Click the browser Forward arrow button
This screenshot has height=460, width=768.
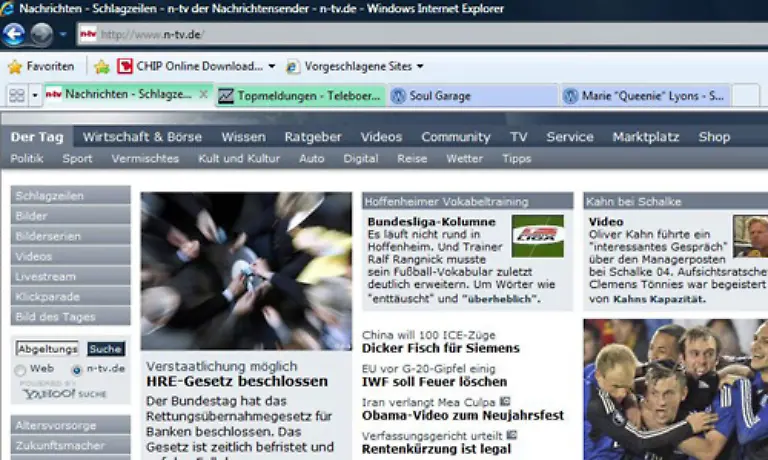click(42, 34)
